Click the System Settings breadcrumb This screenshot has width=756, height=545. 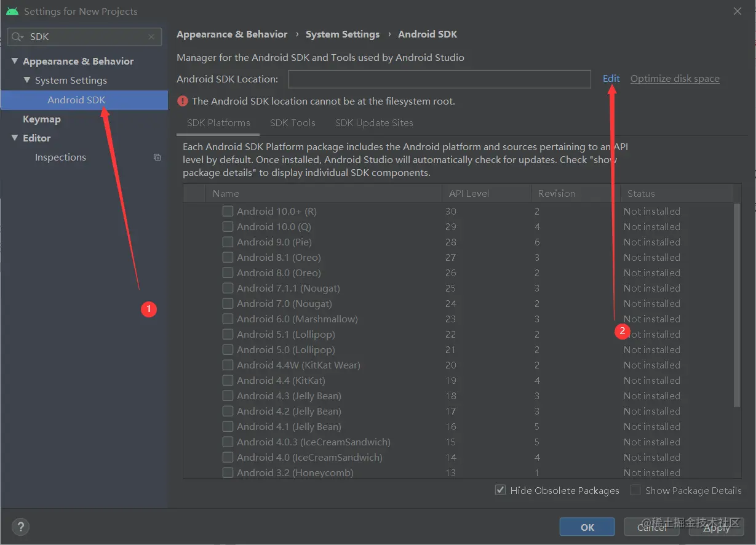coord(343,34)
